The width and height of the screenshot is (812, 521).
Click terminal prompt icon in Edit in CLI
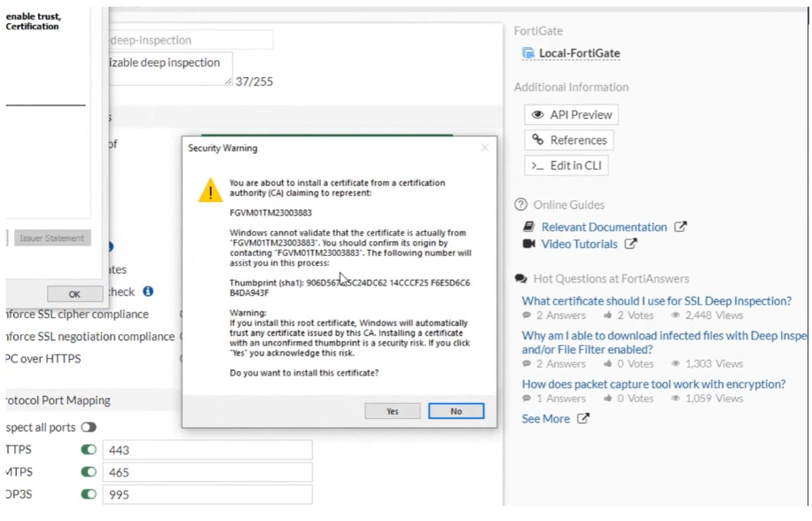(538, 166)
